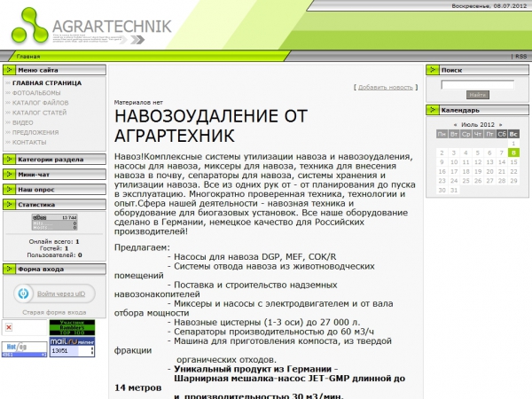Click the line Навозные цистерны (1-3 оси) до 27 000 л.
The height and width of the screenshot is (399, 532).
tap(263, 323)
